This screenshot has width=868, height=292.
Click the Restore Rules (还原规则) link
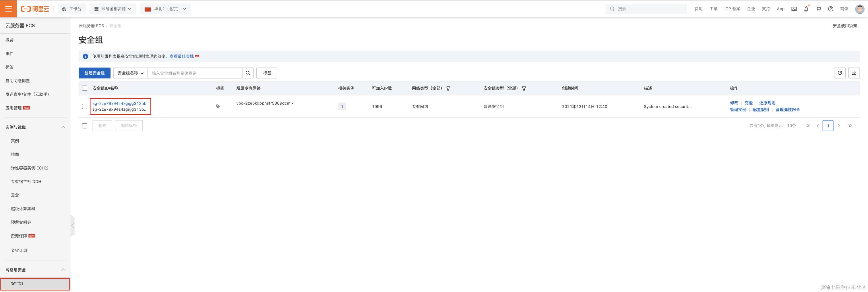[x=767, y=103]
